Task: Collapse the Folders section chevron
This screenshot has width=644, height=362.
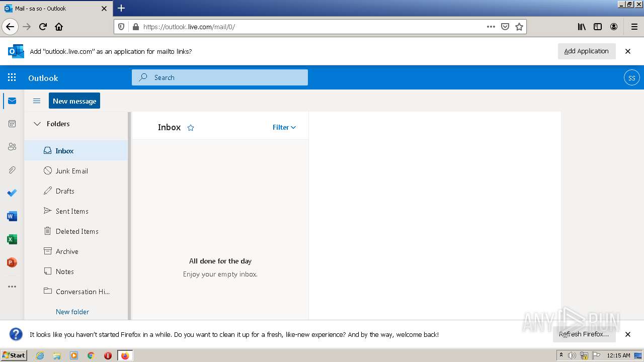Action: click(37, 124)
